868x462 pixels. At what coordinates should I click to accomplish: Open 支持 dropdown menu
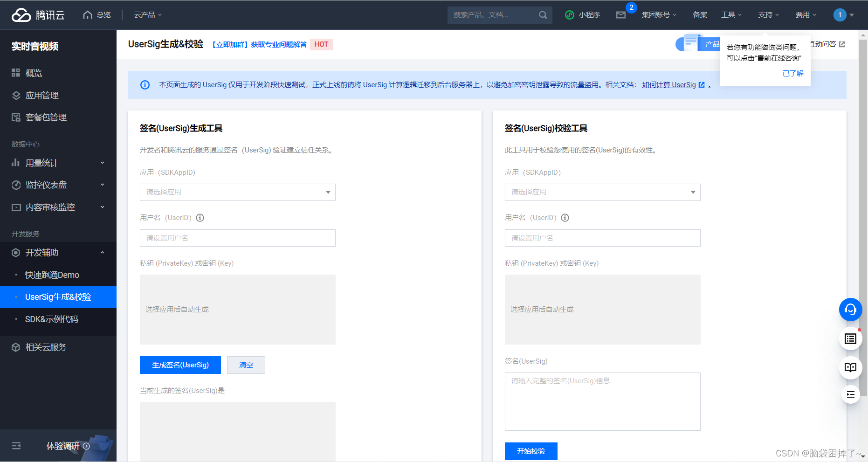(768, 15)
